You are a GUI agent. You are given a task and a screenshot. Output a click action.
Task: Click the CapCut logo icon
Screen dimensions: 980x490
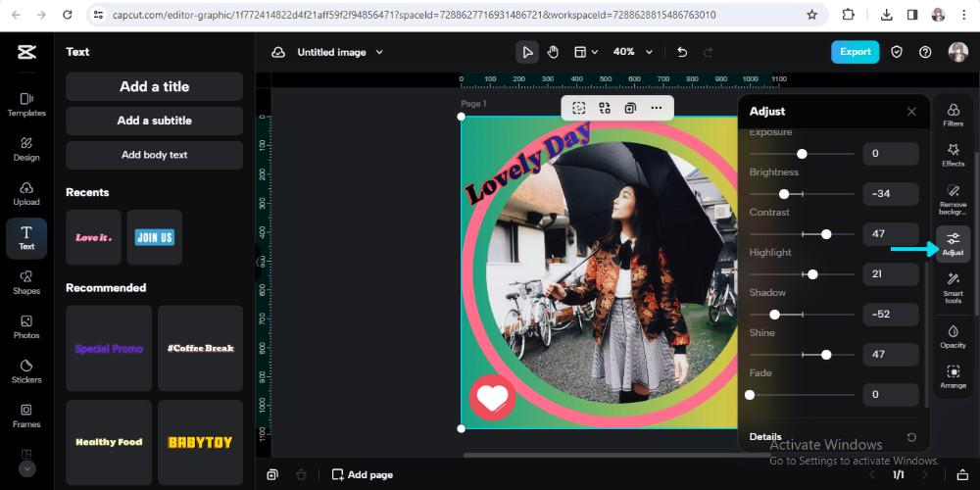click(26, 52)
